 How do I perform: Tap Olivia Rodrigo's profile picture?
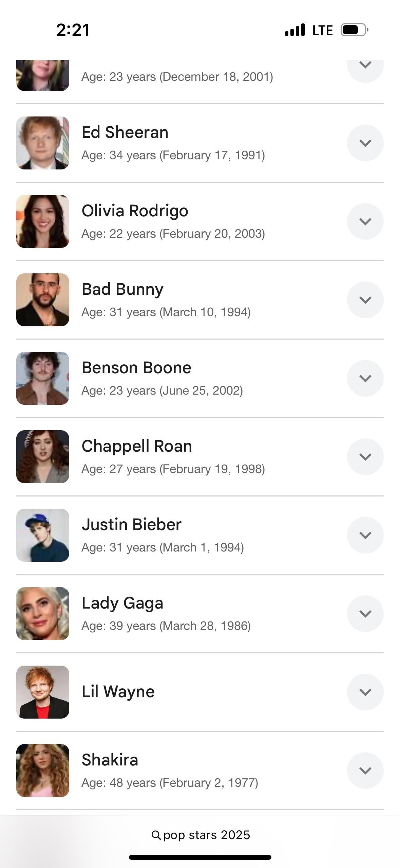(43, 221)
